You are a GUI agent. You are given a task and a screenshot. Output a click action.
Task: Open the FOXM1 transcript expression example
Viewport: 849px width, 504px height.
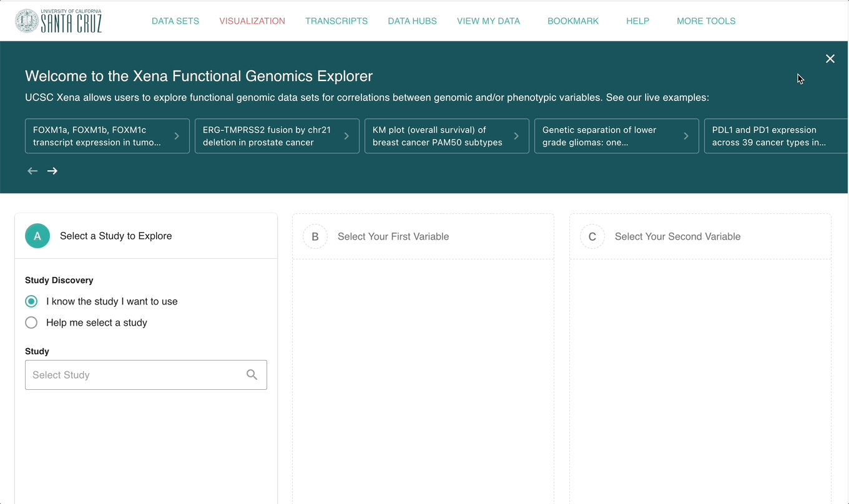pos(107,136)
